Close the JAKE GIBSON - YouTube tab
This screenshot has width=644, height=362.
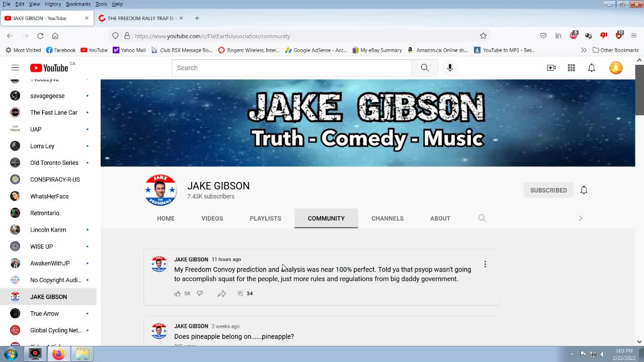click(x=87, y=18)
